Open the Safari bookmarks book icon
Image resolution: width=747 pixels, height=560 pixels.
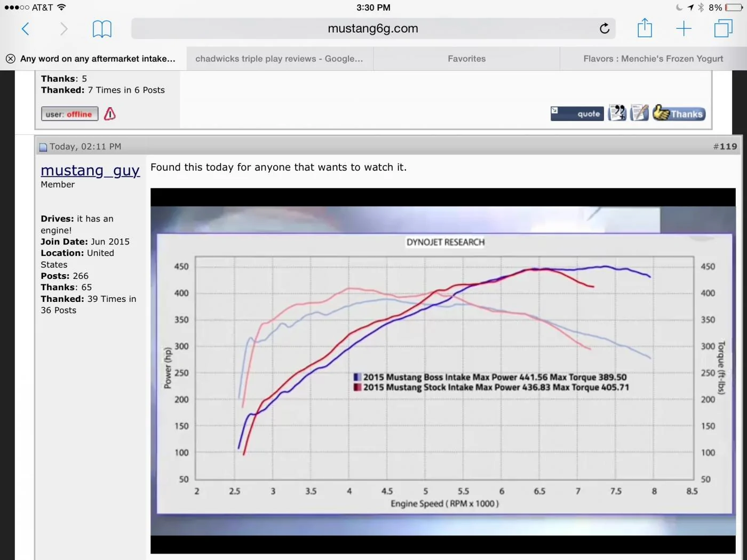(102, 29)
